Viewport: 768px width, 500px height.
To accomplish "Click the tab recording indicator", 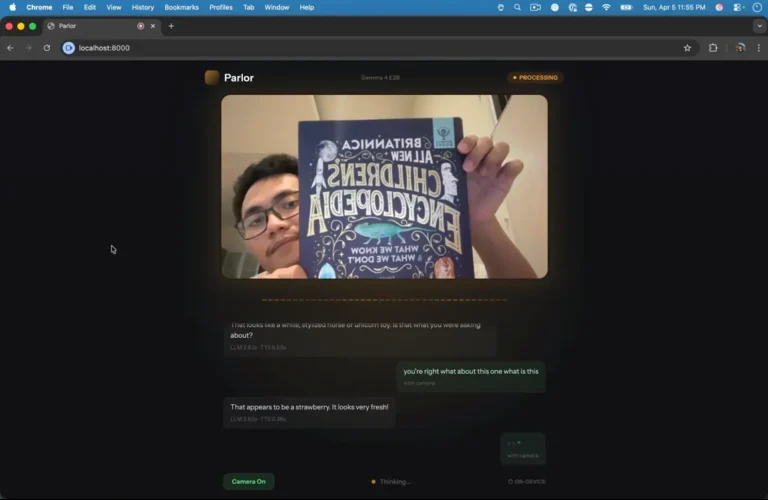I will (141, 26).
